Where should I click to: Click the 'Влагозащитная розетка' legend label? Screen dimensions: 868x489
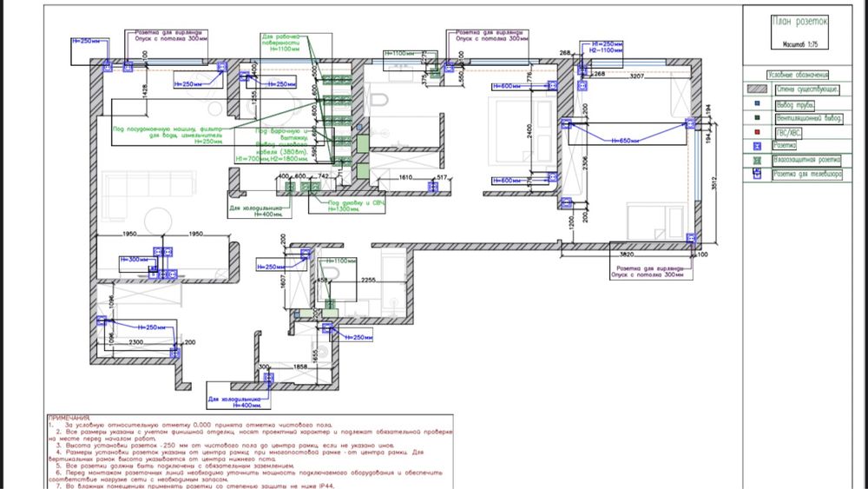806,160
